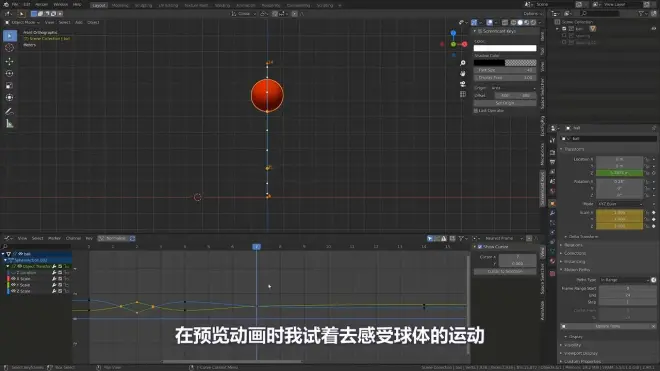The image size is (660, 371).
Task: Switch orthographic/perspective grid icon
Action: 463,94
